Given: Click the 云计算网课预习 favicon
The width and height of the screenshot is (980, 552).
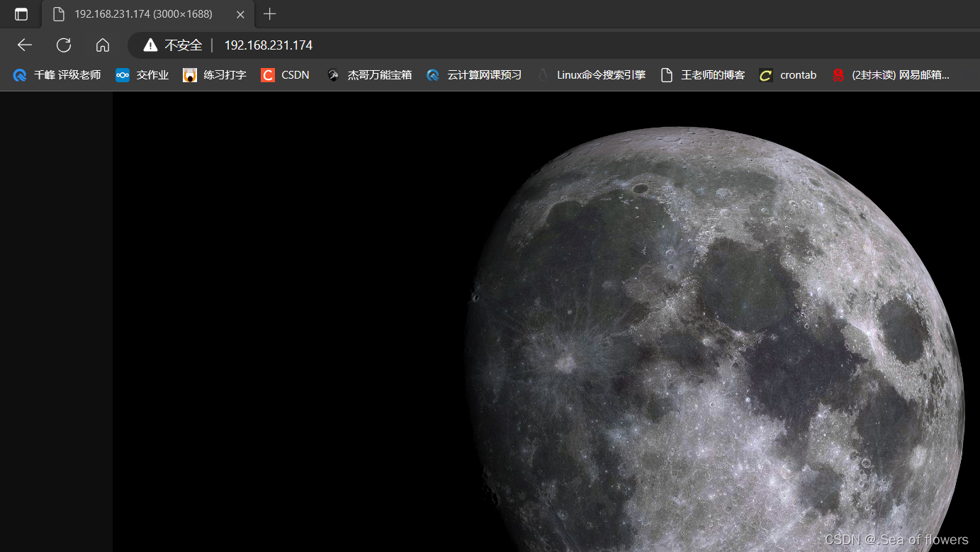Looking at the screenshot, I should [433, 75].
